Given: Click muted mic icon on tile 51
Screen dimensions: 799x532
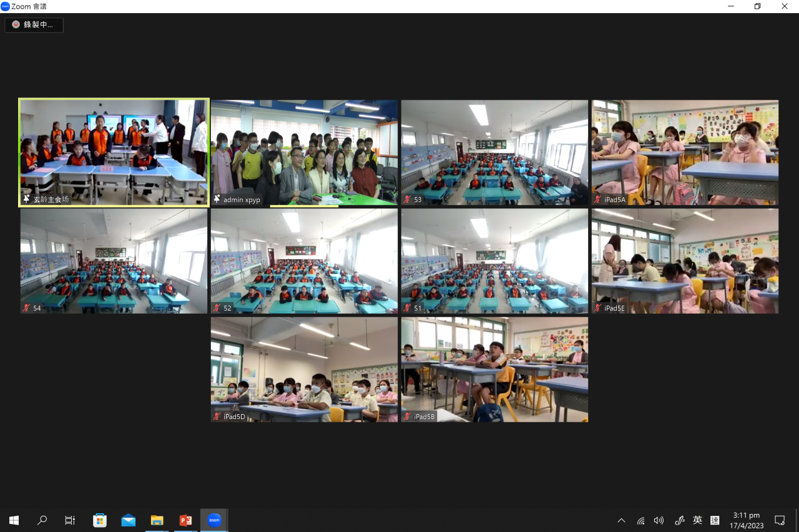Looking at the screenshot, I should (x=407, y=308).
